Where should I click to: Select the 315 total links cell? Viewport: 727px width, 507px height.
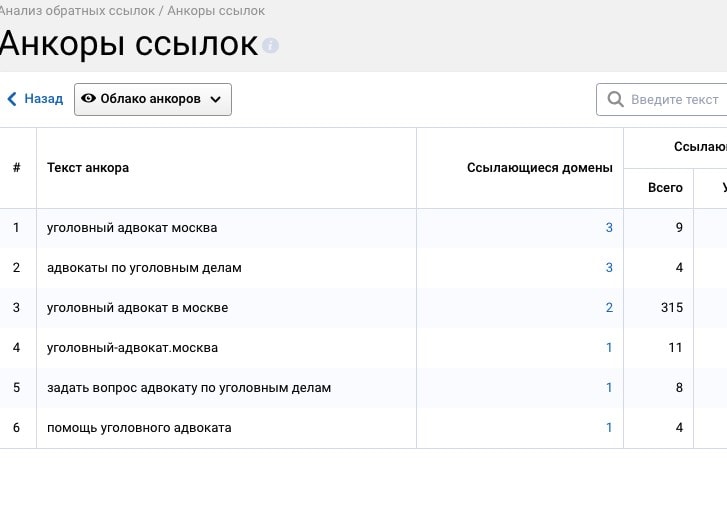pyautogui.click(x=671, y=308)
